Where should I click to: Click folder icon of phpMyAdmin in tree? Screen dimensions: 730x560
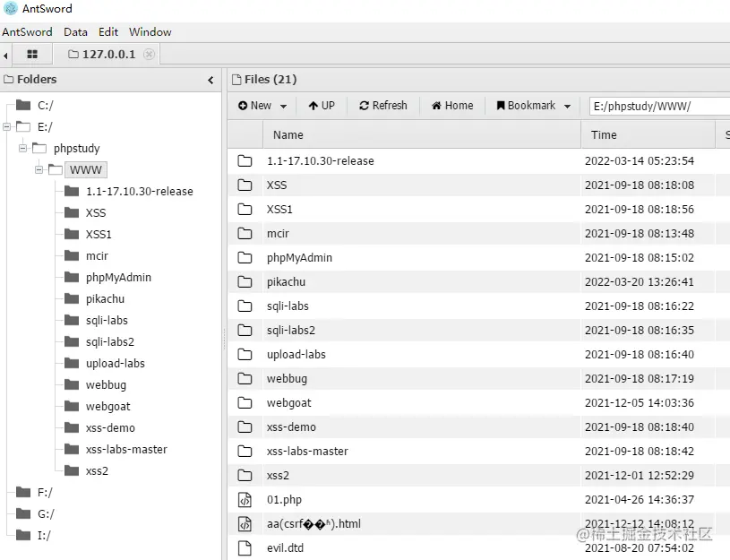tap(72, 277)
